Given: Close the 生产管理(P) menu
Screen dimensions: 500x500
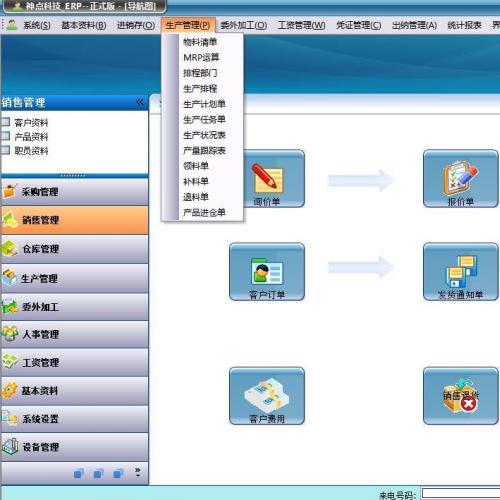Looking at the screenshot, I should [188, 25].
